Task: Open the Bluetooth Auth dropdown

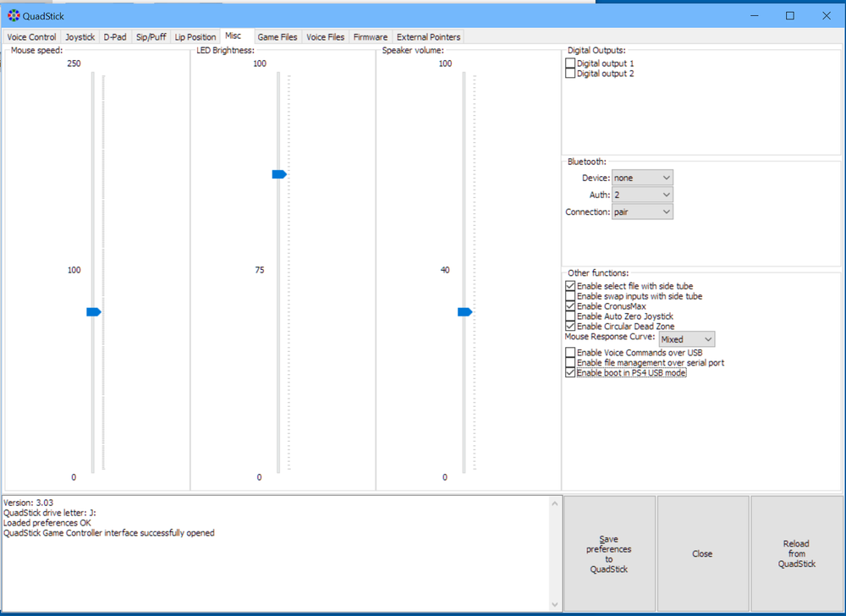Action: click(642, 195)
